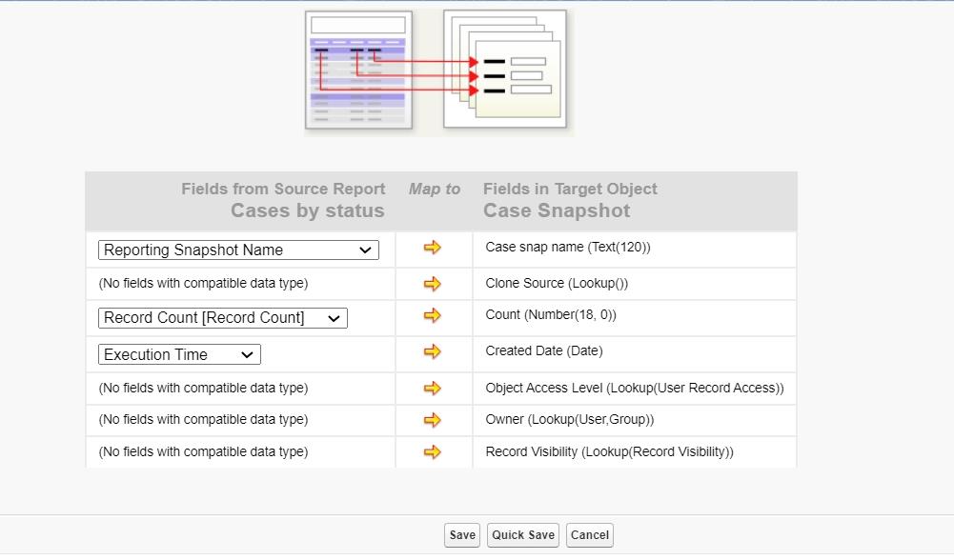Expand the Record Count dropdown
Viewport: 954px width, 560px height.
tap(222, 318)
